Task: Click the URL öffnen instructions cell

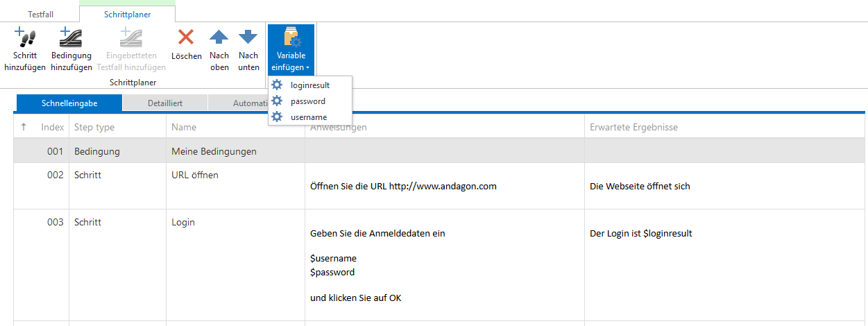Action: click(x=444, y=186)
